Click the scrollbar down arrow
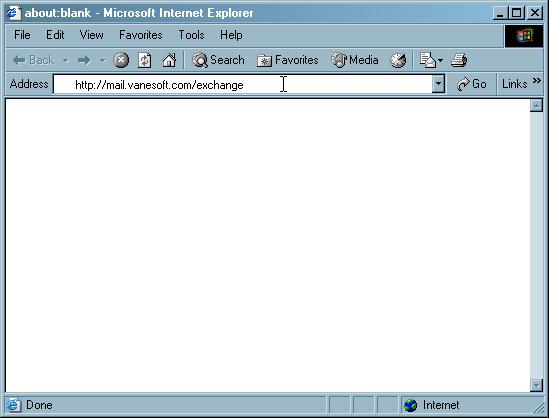 pos(536,385)
